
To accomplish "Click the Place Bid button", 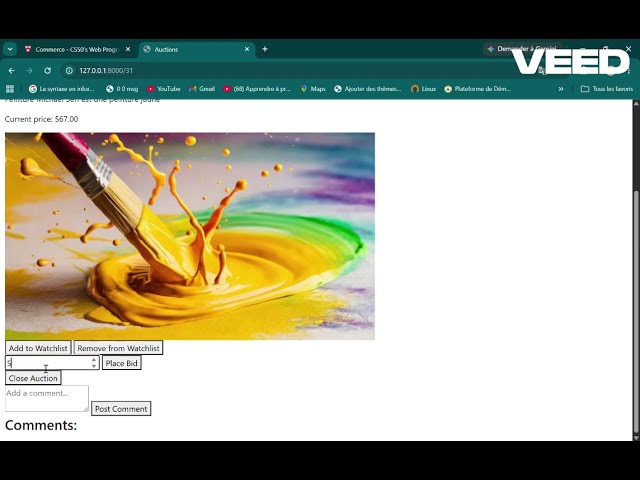I will [x=122, y=363].
